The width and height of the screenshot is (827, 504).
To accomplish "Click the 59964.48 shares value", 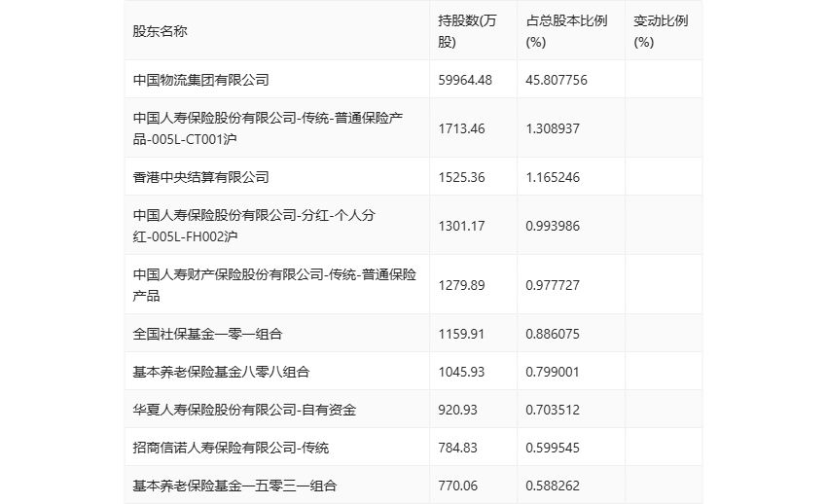I will [x=465, y=80].
